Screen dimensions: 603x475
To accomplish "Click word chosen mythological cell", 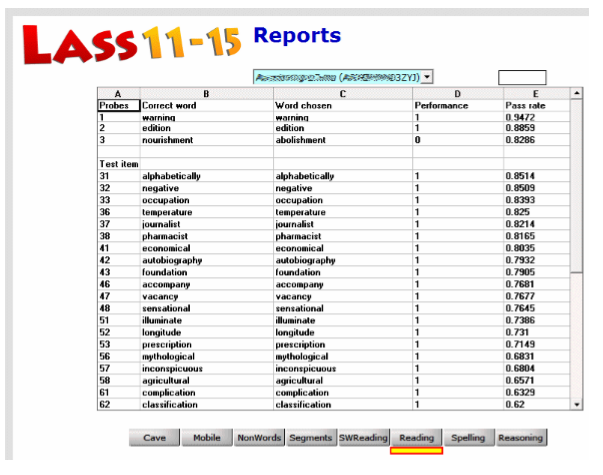I will click(x=343, y=356).
